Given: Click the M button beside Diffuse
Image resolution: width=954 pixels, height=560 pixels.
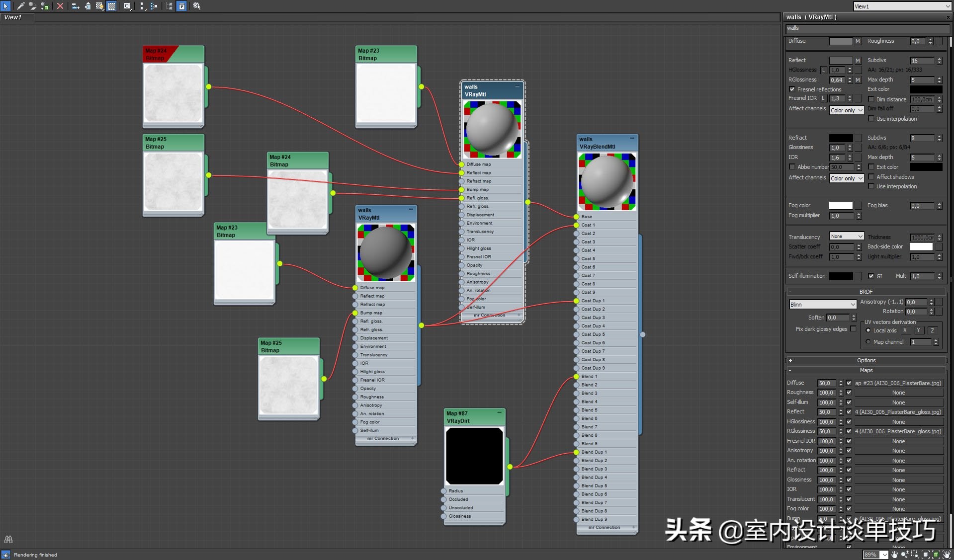Looking at the screenshot, I should coord(858,41).
